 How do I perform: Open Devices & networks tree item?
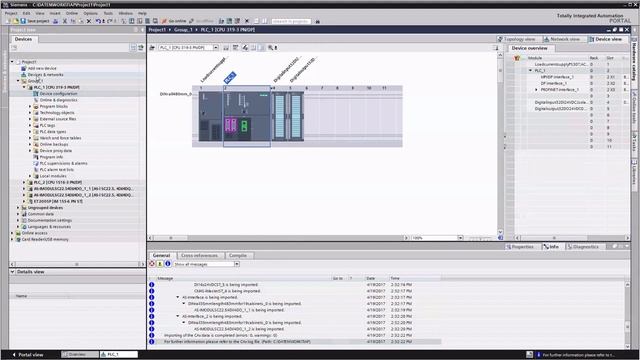coord(45,75)
